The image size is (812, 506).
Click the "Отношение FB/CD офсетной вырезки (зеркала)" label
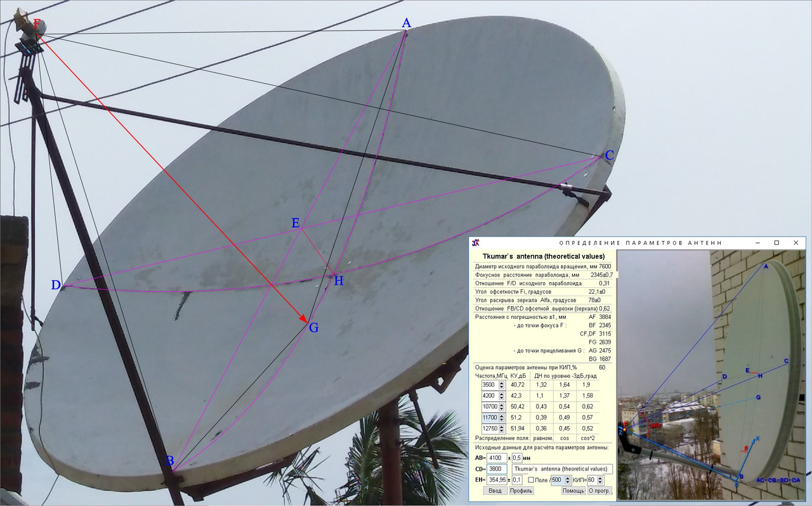[x=536, y=308]
